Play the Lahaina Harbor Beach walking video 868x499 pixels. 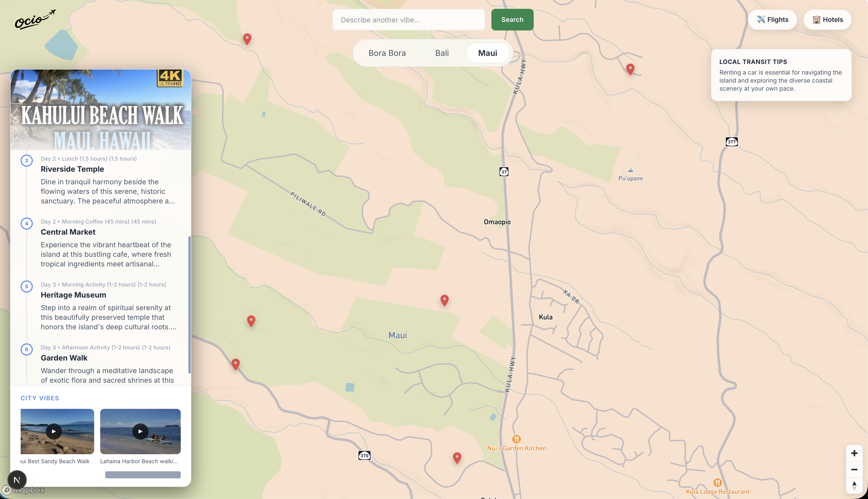pos(140,431)
